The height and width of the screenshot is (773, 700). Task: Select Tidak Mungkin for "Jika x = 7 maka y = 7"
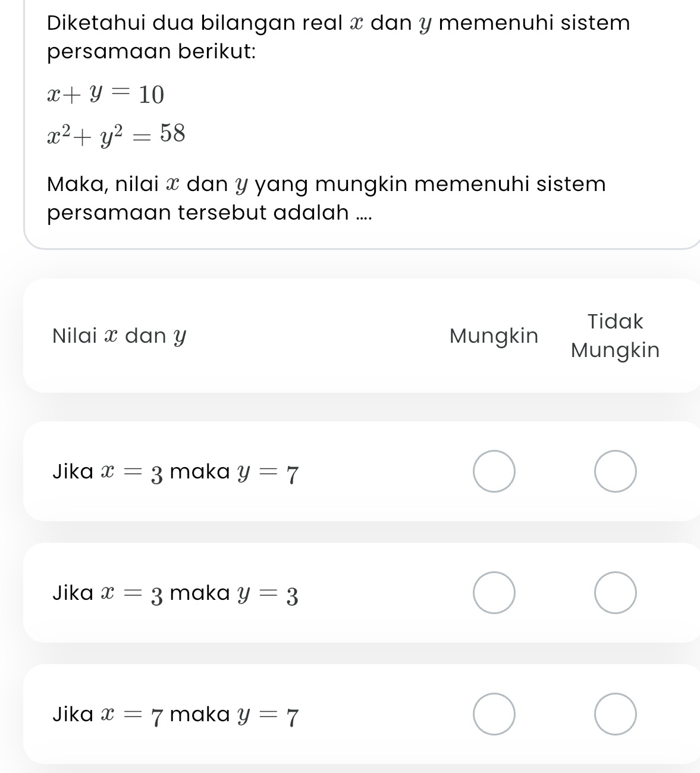coord(616,714)
